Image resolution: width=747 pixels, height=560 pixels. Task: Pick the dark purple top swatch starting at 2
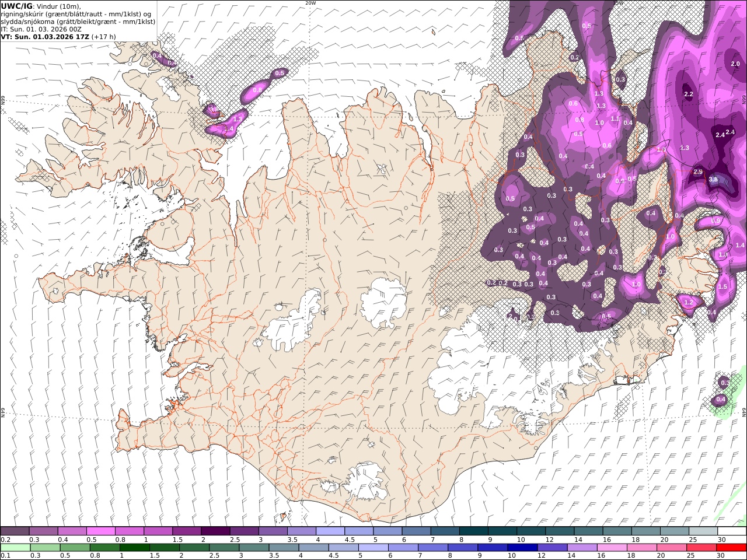[x=215, y=531]
